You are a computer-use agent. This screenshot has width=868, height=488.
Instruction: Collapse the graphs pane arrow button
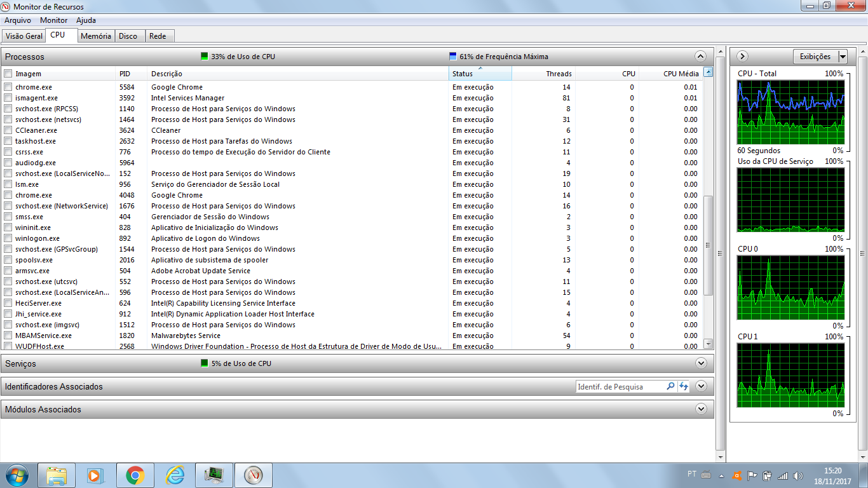tap(742, 57)
